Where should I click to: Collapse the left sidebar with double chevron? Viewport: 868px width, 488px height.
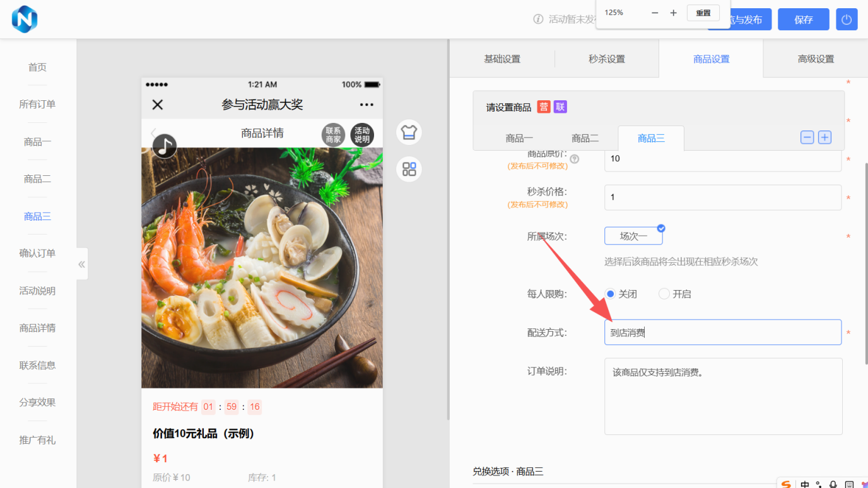point(82,264)
